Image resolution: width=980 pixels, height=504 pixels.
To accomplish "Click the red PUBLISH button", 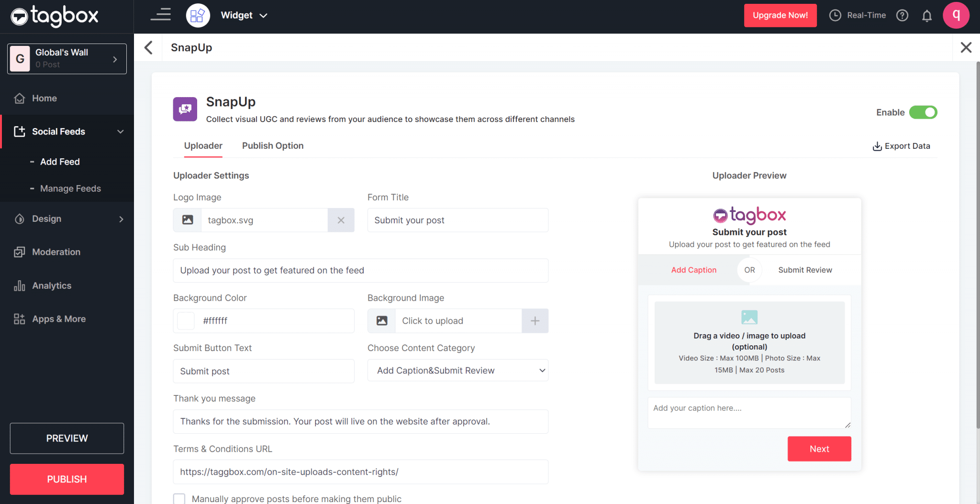I will (67, 479).
